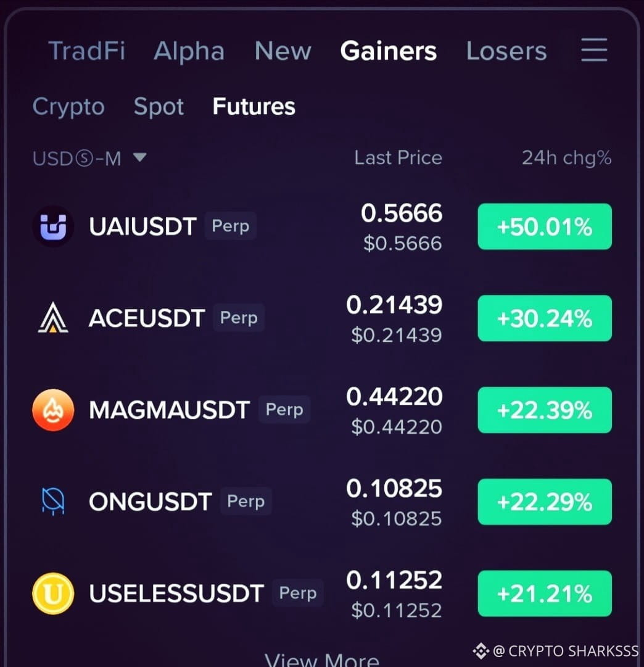Switch to the Alpha tab

pos(189,51)
